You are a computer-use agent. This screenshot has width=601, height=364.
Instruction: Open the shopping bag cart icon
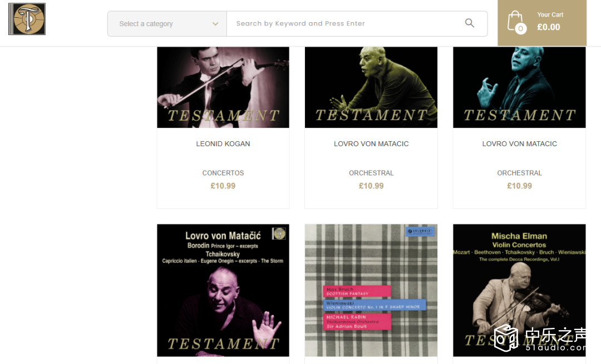515,22
